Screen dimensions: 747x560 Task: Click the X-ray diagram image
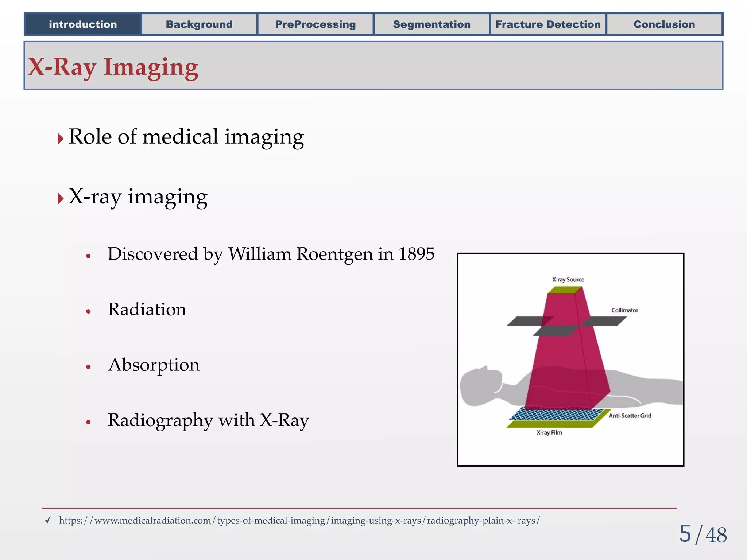tap(570, 359)
